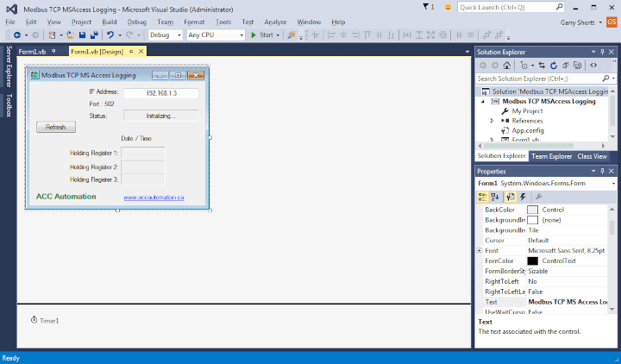Open the Form1 object selector dropdown

click(613, 184)
